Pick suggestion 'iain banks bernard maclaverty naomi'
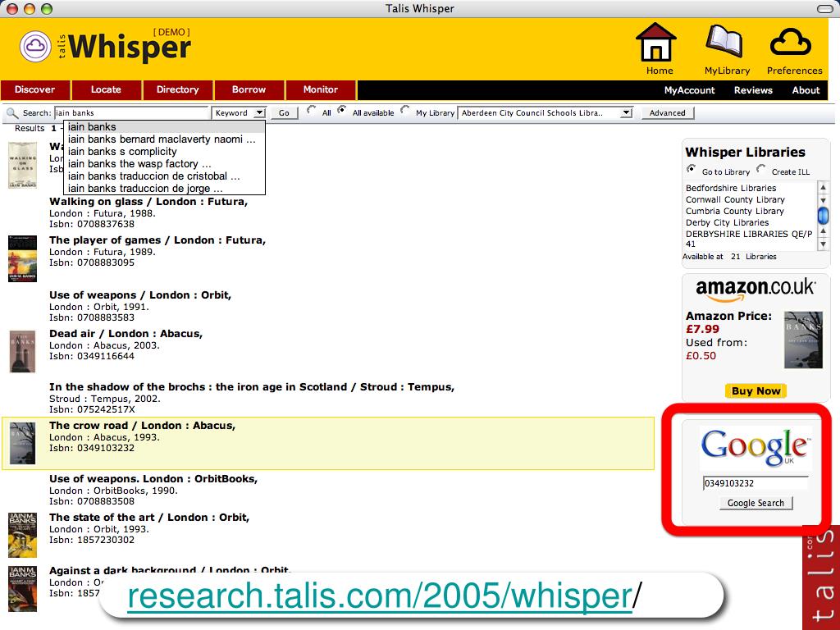This screenshot has height=630, width=840. coord(164,139)
